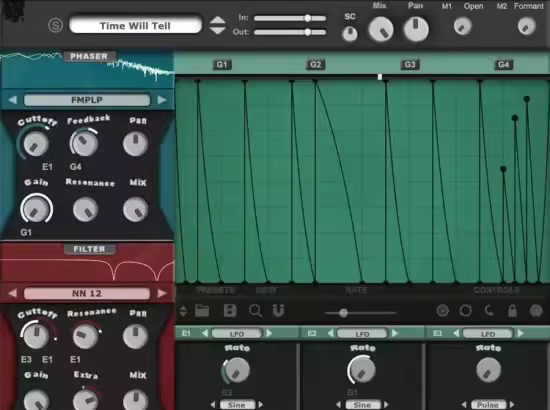Click the Phaser Gain knob
Viewport: 550px width, 410px height.
(36, 209)
